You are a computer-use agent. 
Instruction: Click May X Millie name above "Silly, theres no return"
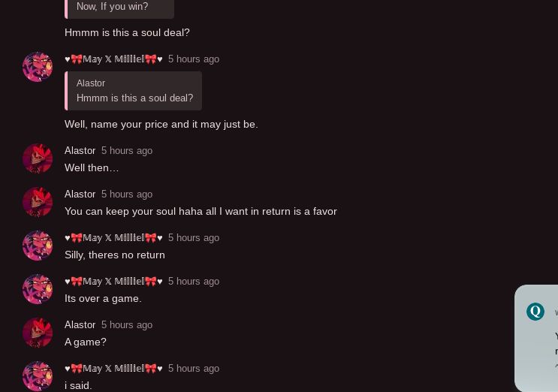113,237
